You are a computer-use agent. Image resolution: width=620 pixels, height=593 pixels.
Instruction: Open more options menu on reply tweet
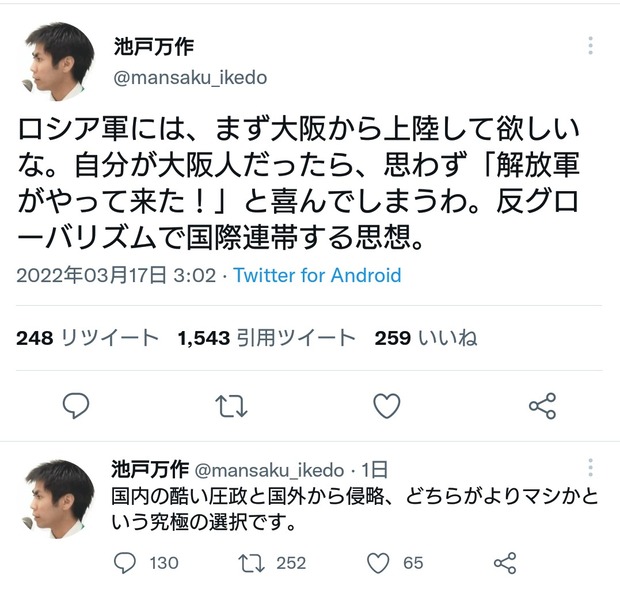tap(591, 468)
